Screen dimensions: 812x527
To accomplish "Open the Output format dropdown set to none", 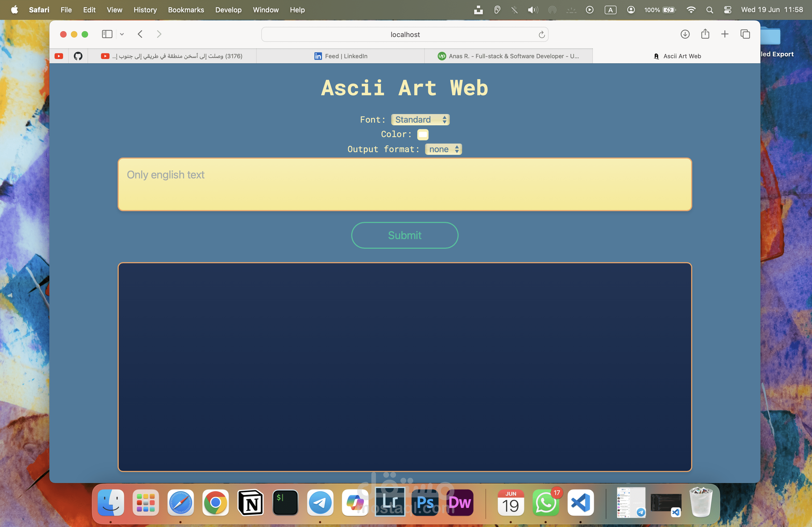I will (x=443, y=149).
